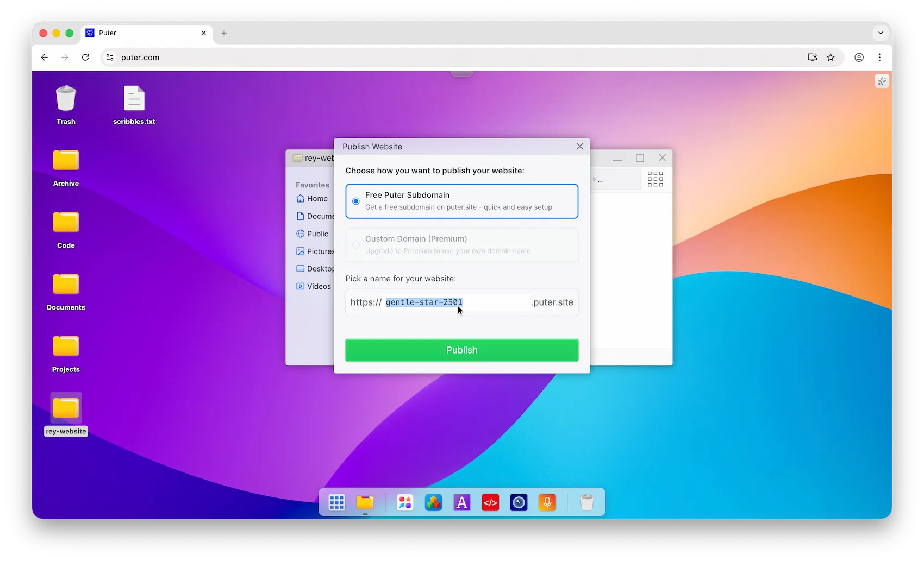924x561 pixels.
Task: Open the voice Recorder app in dock
Action: tap(547, 502)
